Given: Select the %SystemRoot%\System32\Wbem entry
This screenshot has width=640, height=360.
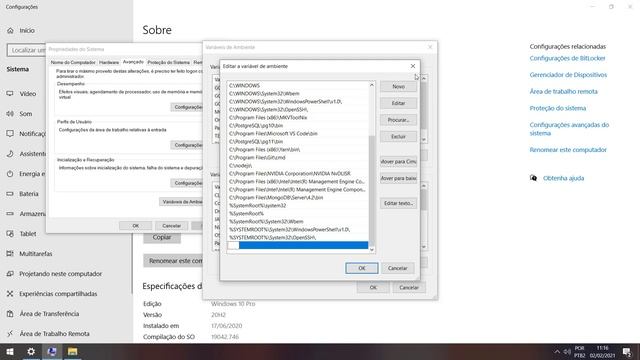Looking at the screenshot, I should 298,222.
